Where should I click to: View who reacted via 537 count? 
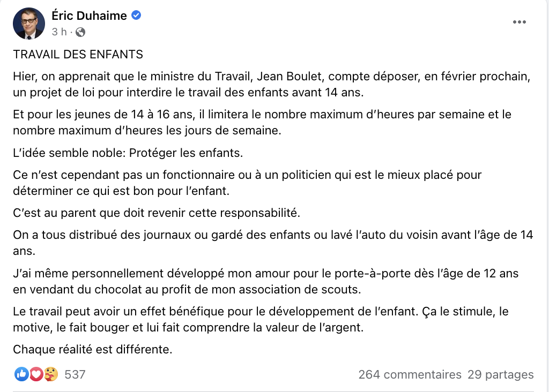pyautogui.click(x=75, y=374)
